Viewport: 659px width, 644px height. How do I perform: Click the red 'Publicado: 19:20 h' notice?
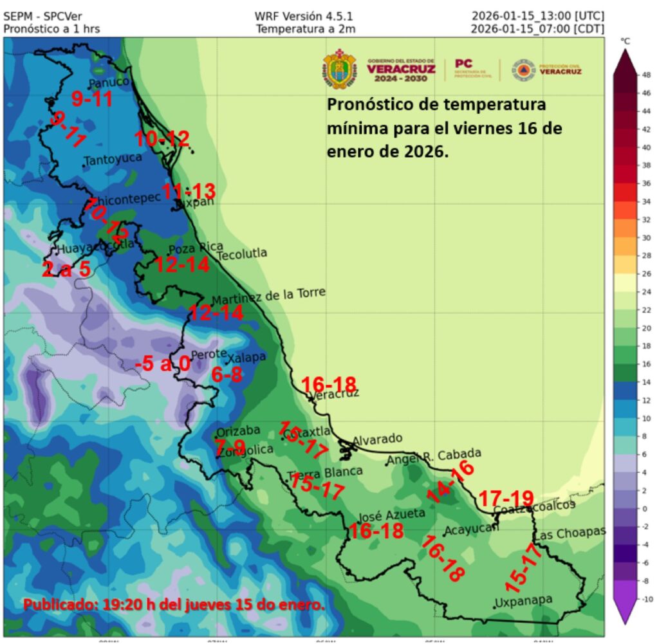[174, 605]
